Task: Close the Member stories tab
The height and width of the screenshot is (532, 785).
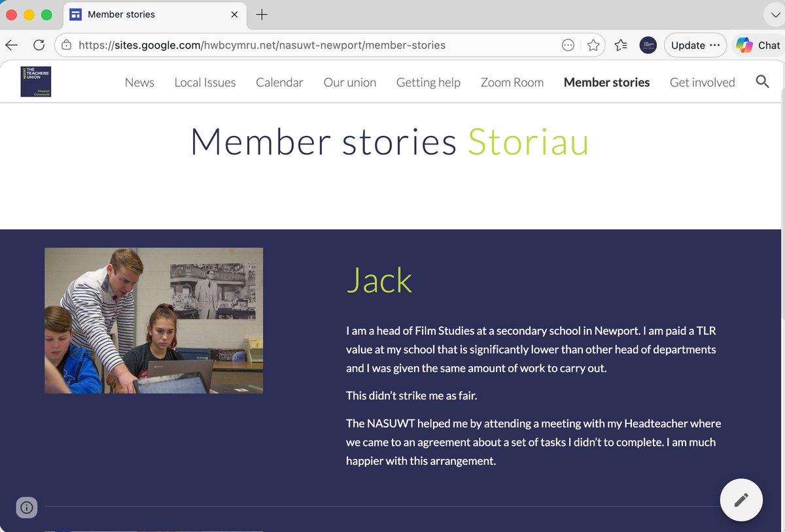Action: [235, 14]
